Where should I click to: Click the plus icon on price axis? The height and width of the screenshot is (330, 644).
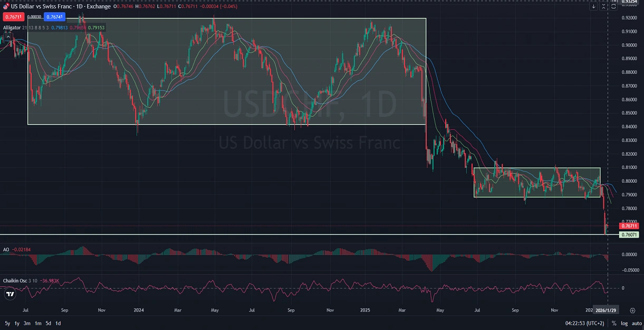(x=614, y=2)
